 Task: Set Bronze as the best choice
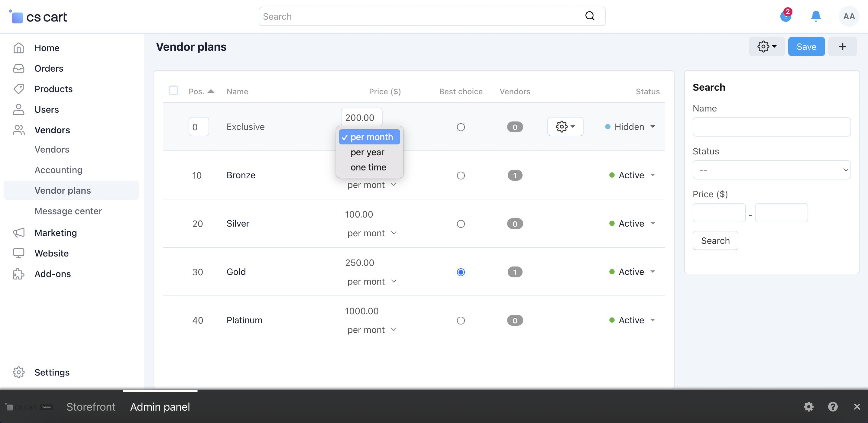[461, 176]
